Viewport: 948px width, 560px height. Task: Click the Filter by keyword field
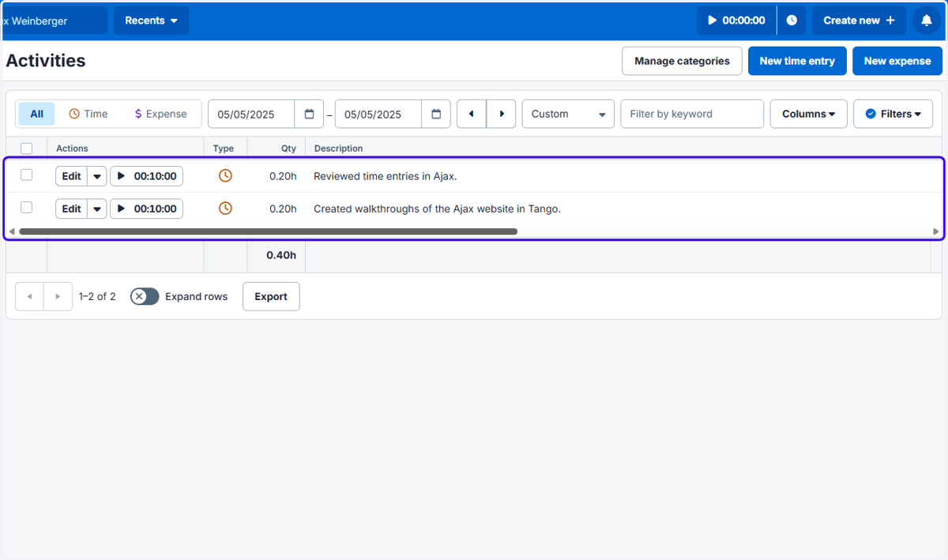[x=692, y=114]
